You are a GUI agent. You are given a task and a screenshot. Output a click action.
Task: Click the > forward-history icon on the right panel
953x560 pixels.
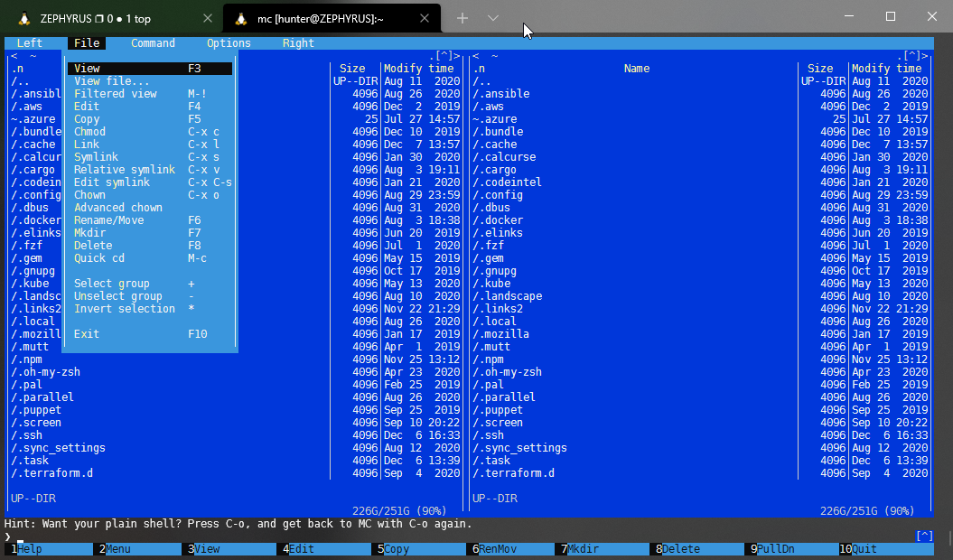tap(922, 55)
